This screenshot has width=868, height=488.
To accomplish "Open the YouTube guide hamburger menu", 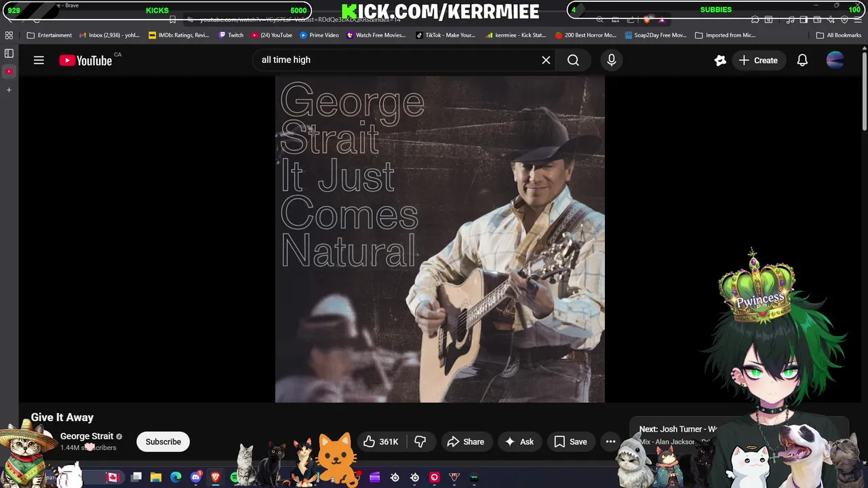I will click(39, 60).
